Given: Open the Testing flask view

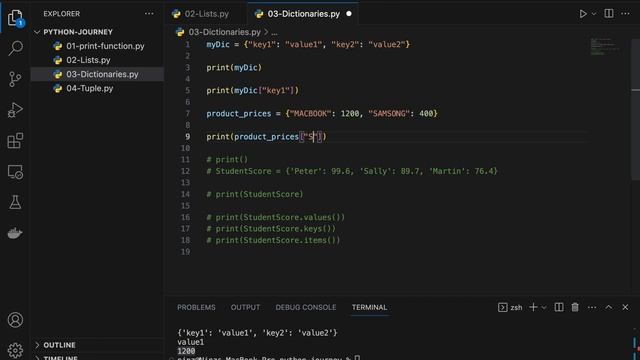Looking at the screenshot, I should tap(15, 202).
